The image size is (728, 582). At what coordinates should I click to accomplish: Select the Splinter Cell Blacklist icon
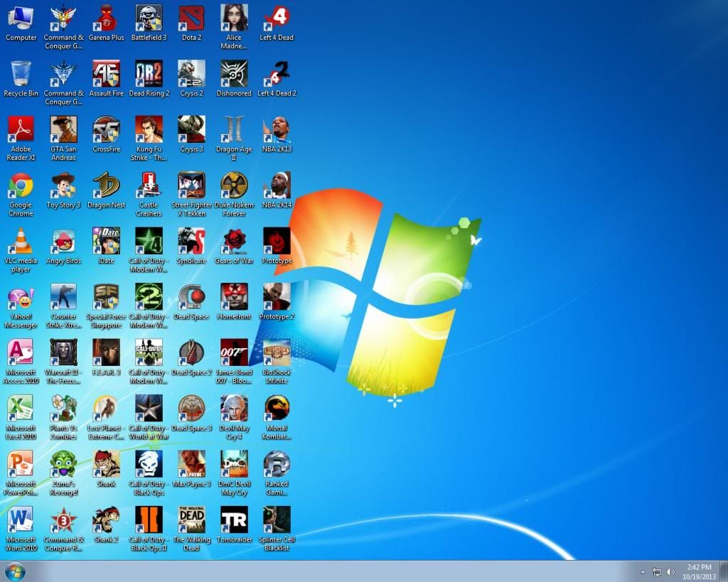click(x=277, y=529)
